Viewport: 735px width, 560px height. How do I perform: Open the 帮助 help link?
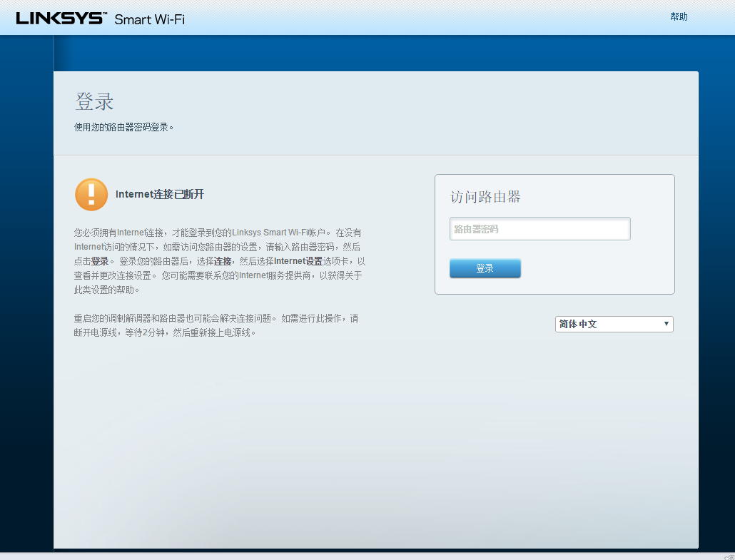click(679, 16)
